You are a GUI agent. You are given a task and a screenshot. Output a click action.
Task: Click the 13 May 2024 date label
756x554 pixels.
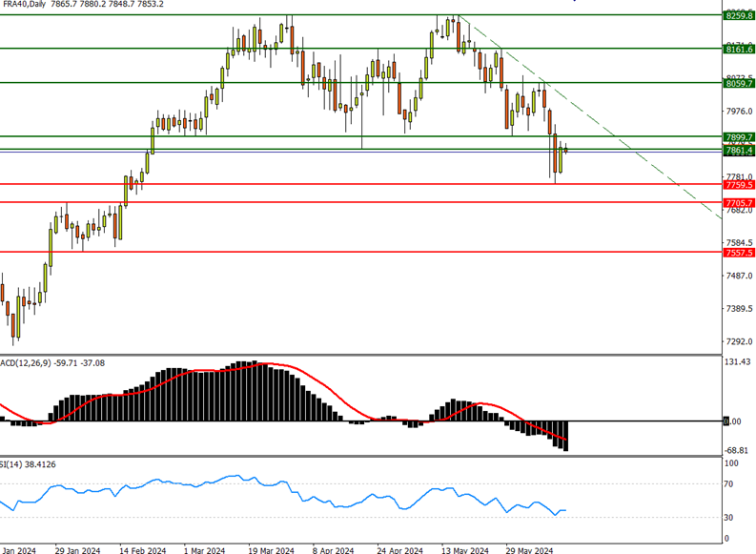pos(466,549)
